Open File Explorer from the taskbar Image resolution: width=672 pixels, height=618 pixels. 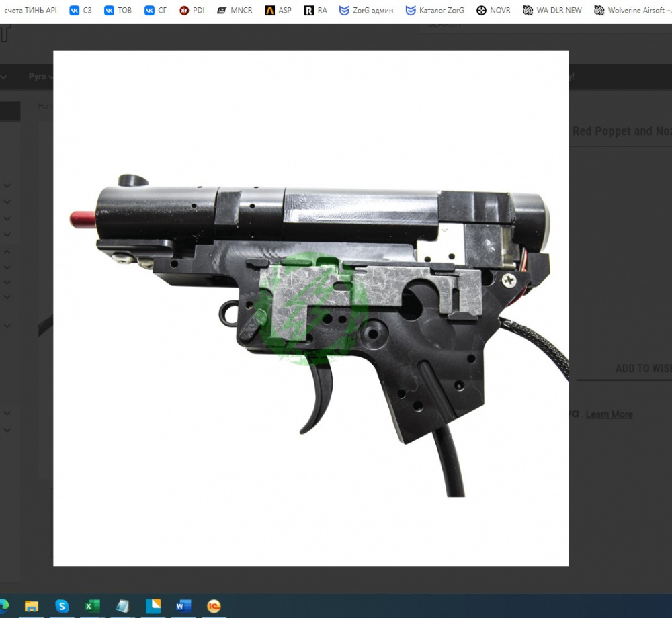pos(32,606)
